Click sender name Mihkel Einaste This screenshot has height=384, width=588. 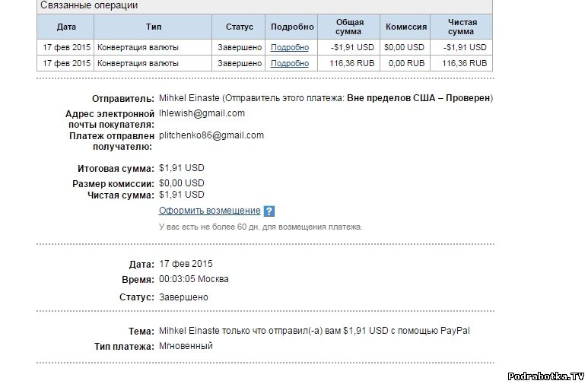189,98
